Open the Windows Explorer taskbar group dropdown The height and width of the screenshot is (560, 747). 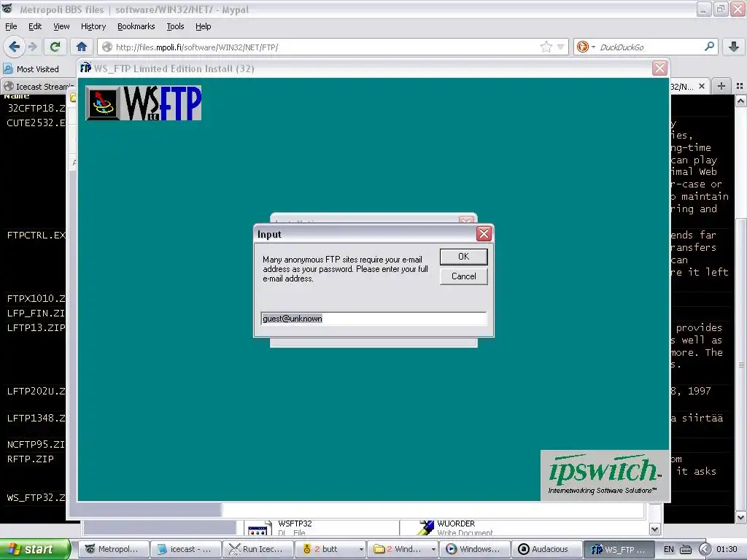coord(433,550)
